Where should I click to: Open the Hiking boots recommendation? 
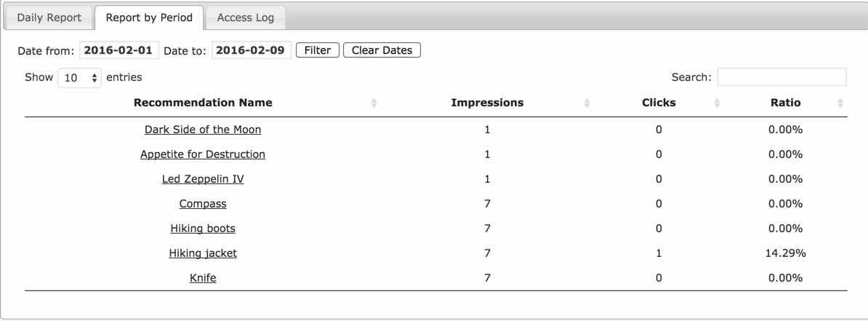[203, 229]
